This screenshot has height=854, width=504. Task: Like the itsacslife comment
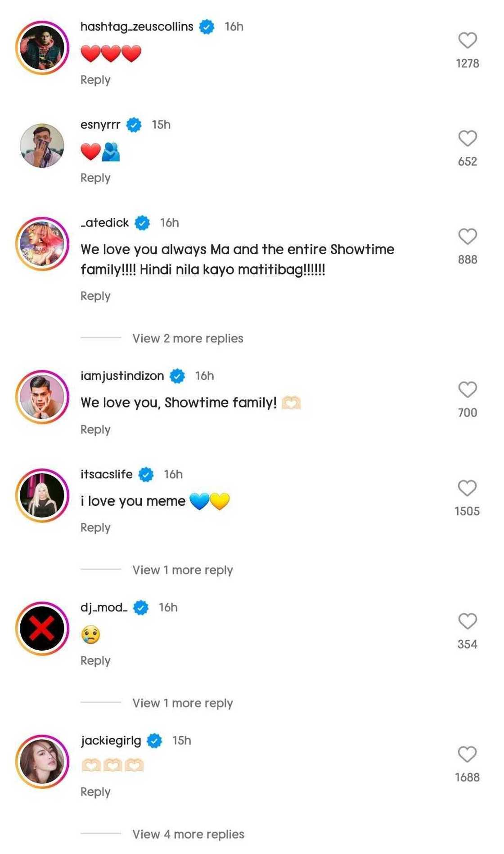(467, 488)
